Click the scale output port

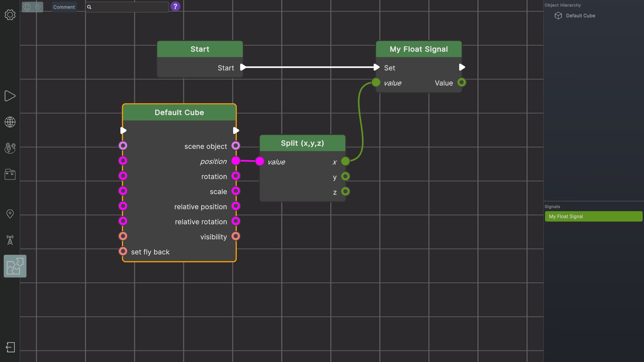pyautogui.click(x=236, y=191)
